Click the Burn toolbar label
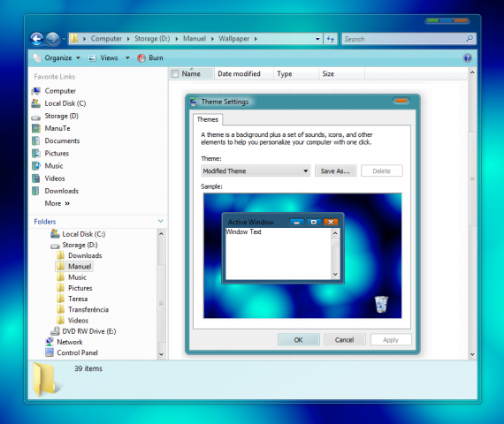504x424 pixels. (x=156, y=57)
